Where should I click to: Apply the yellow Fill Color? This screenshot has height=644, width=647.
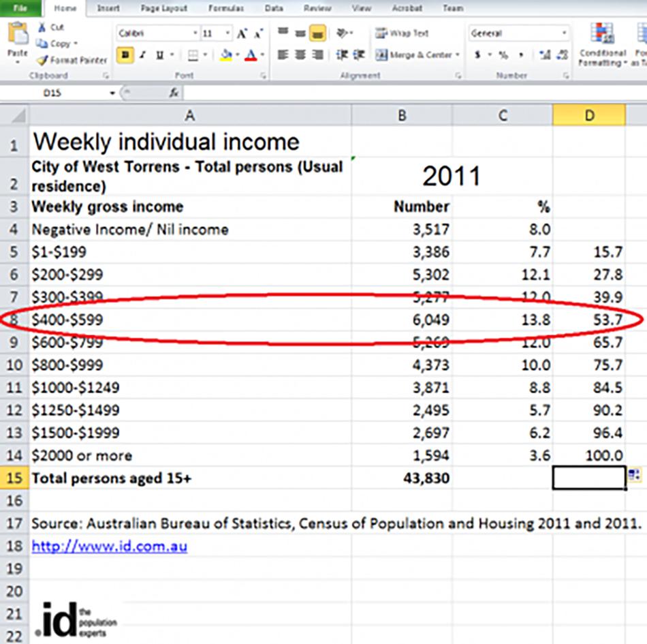226,55
